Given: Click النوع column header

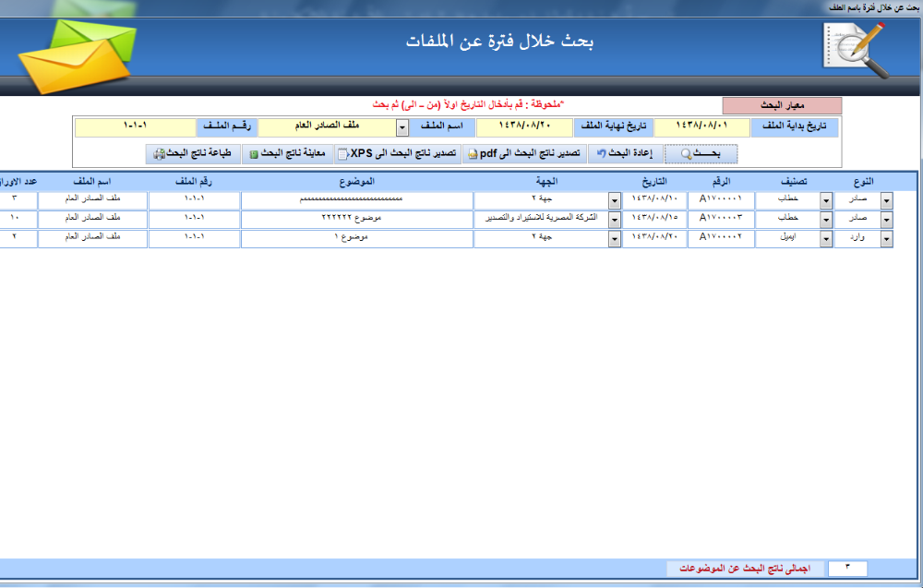Looking at the screenshot, I should tap(863, 182).
